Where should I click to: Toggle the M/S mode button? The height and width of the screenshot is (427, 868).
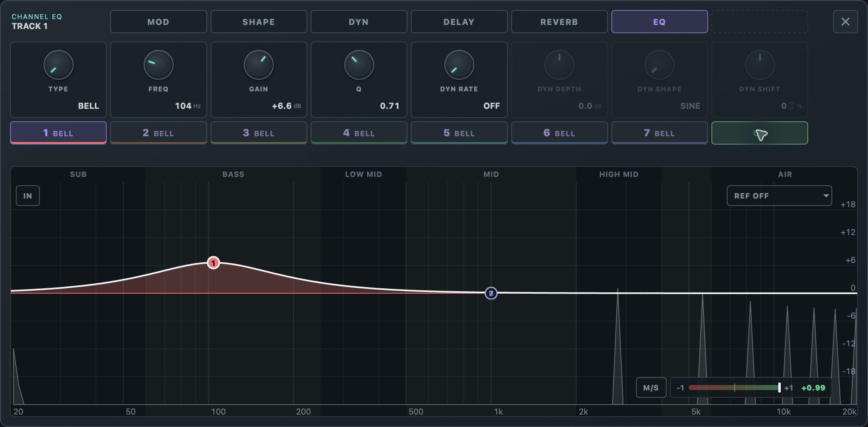[651, 388]
